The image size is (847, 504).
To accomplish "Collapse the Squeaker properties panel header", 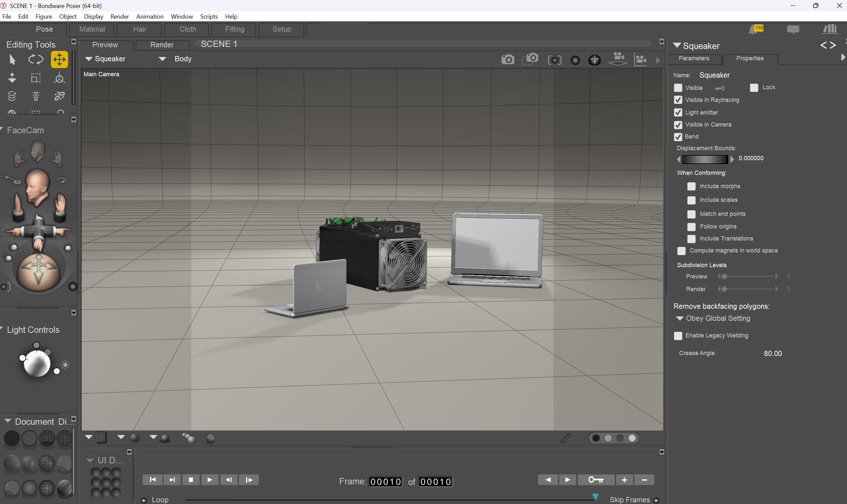I will tap(676, 46).
